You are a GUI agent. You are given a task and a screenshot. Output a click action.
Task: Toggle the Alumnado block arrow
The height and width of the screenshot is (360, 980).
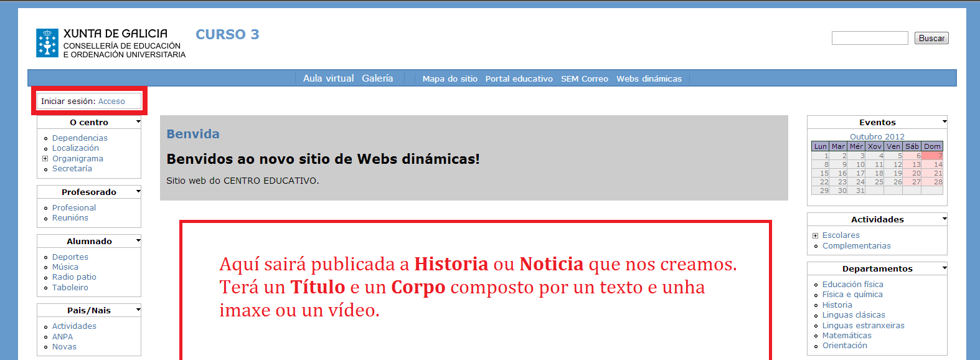(138, 240)
